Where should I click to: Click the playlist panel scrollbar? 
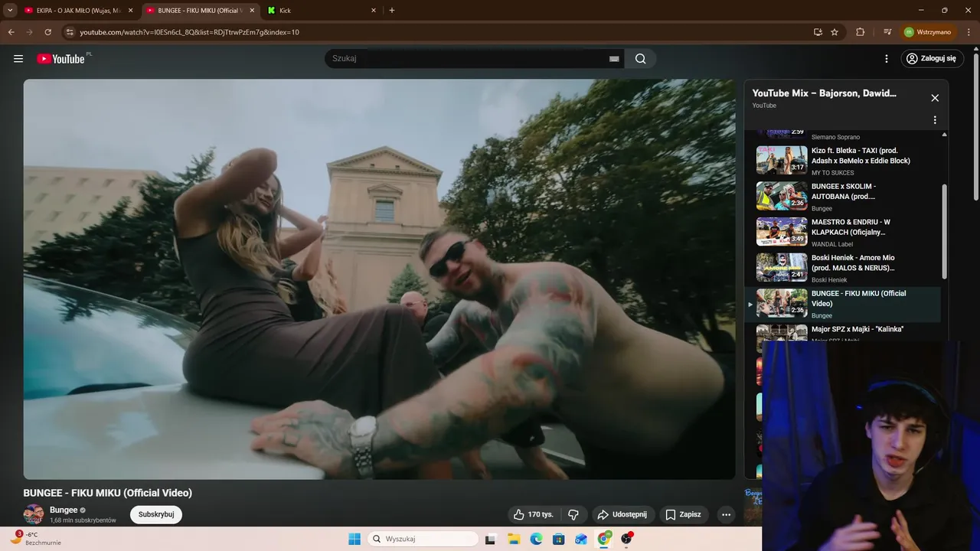944,232
